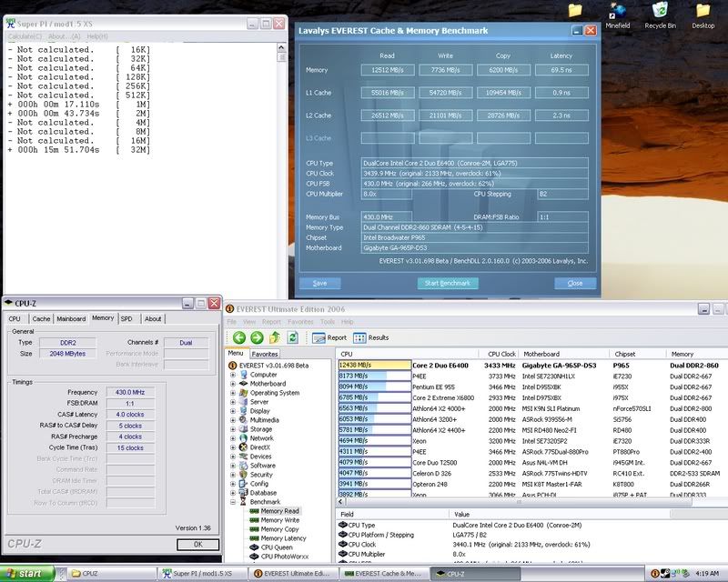Screen dimensions: 728x582
Task: Click the green Back arrow in EVEREST toolbar
Action: click(239, 337)
